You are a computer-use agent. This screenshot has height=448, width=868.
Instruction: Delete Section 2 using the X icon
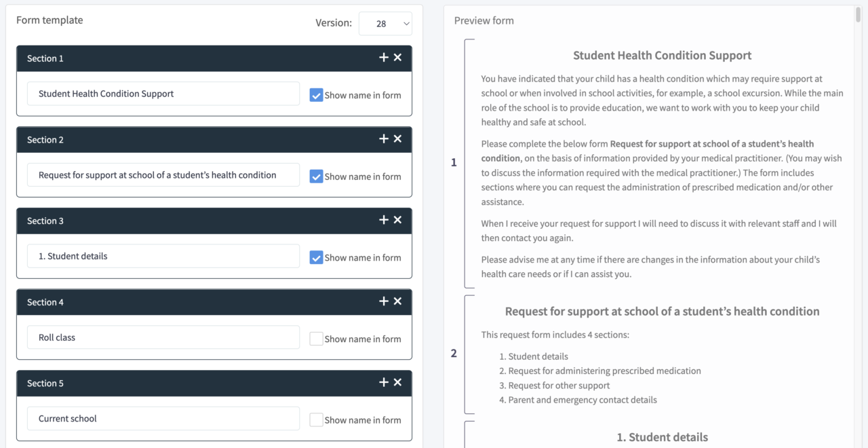(x=398, y=139)
